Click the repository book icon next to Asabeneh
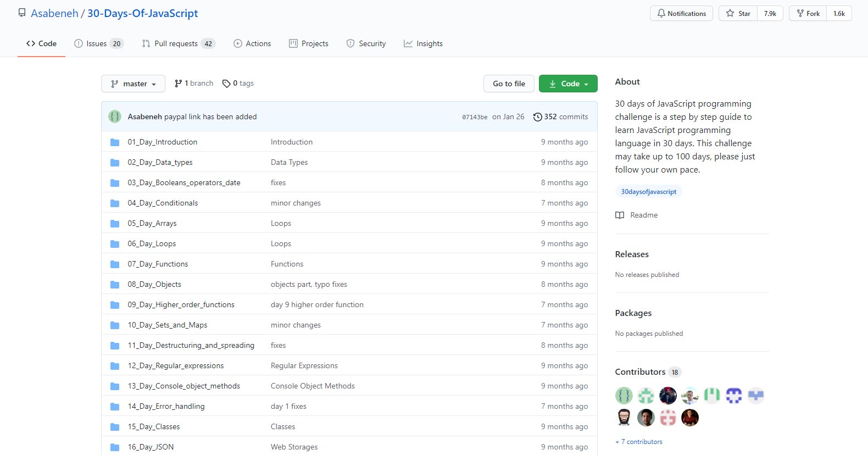The height and width of the screenshot is (455, 868). coord(22,13)
